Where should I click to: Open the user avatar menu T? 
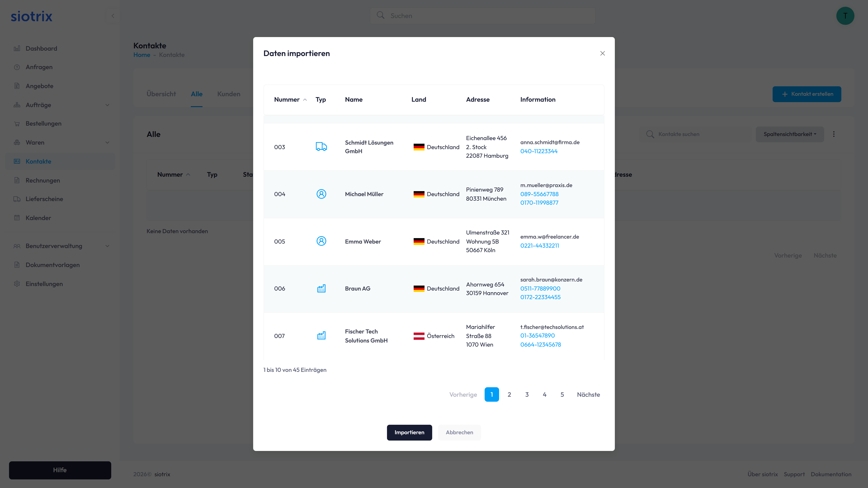coord(845,16)
